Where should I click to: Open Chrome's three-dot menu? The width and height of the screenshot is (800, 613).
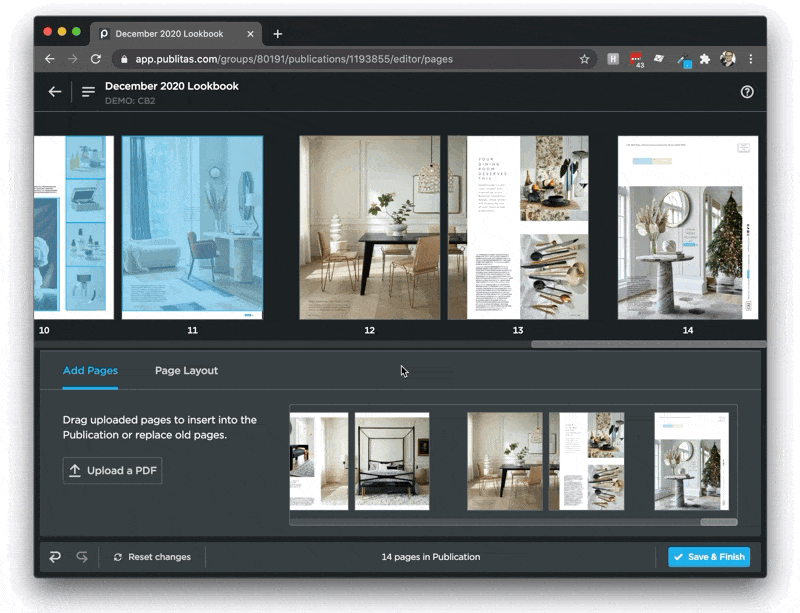click(x=750, y=59)
